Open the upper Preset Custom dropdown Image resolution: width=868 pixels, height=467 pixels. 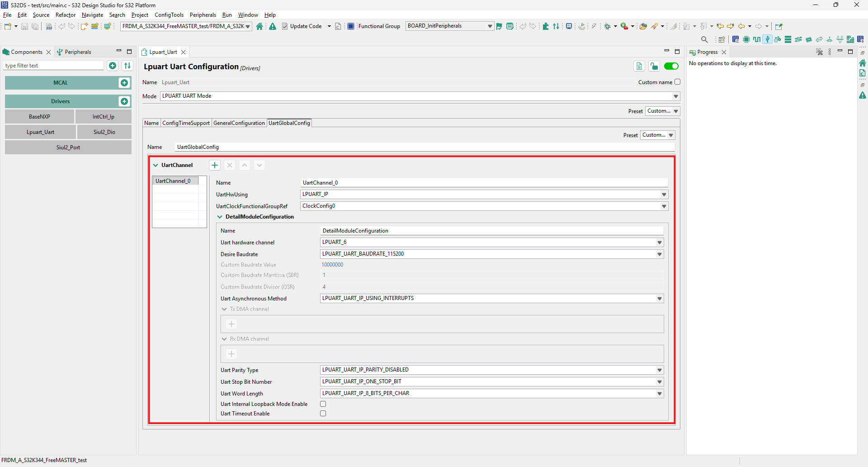663,111
